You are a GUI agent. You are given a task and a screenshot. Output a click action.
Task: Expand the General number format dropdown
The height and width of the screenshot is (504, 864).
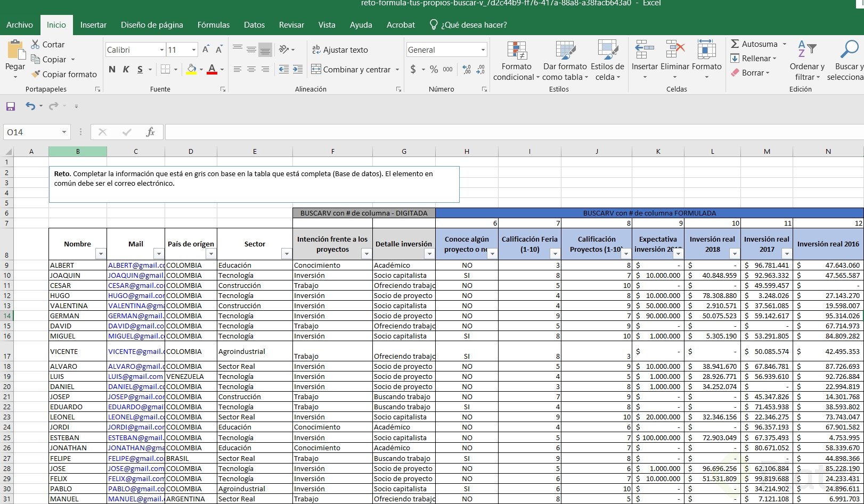coord(483,50)
